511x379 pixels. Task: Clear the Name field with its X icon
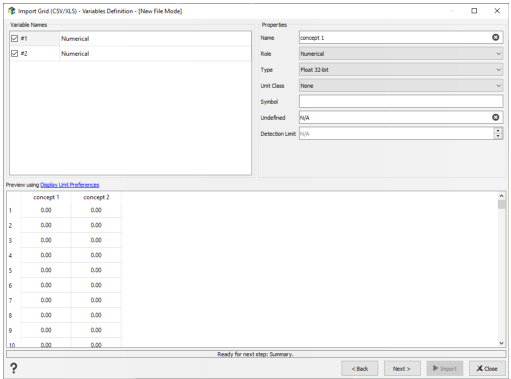coord(495,37)
